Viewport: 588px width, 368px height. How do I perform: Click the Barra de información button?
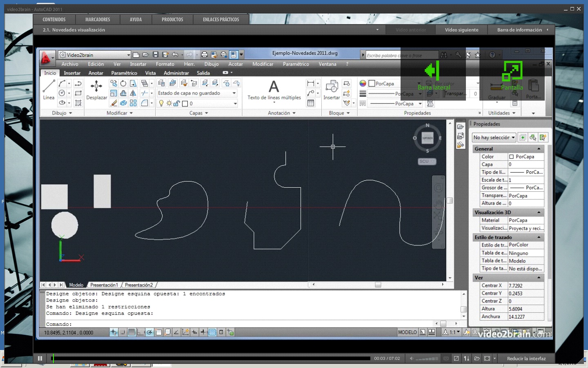521,30
